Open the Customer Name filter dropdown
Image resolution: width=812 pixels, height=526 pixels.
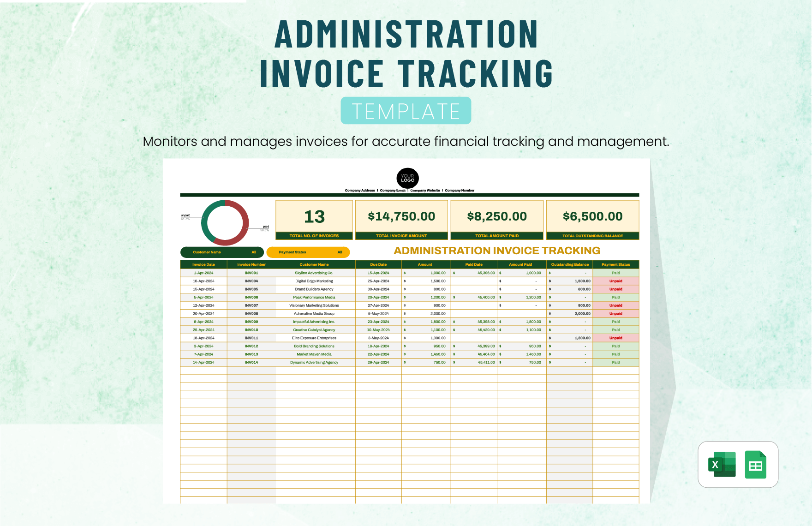(x=222, y=252)
